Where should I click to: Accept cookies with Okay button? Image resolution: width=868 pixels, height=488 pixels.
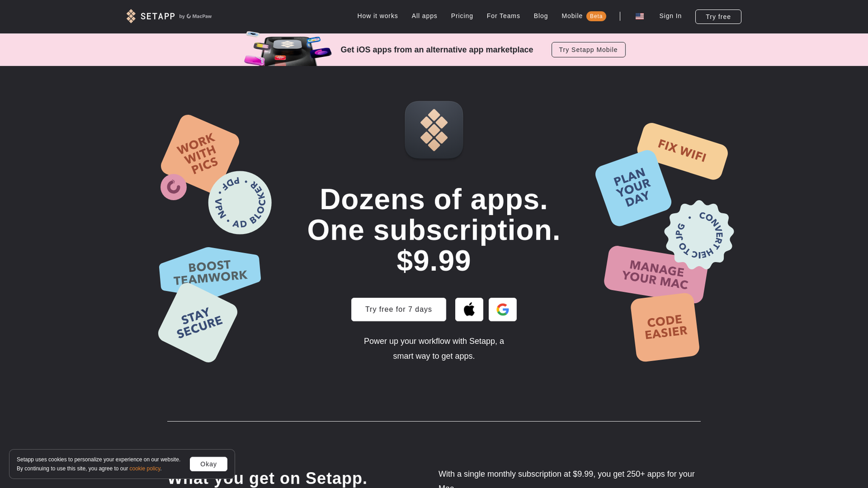point(208,464)
